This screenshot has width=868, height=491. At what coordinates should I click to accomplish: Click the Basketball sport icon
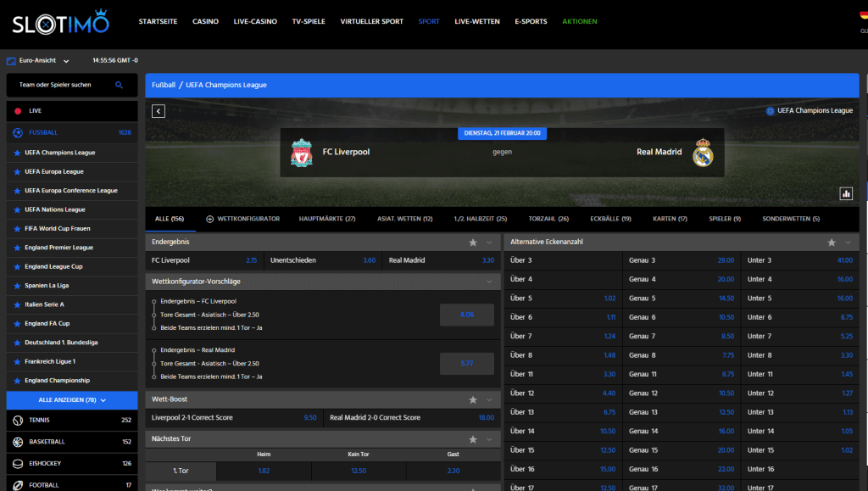18,443
